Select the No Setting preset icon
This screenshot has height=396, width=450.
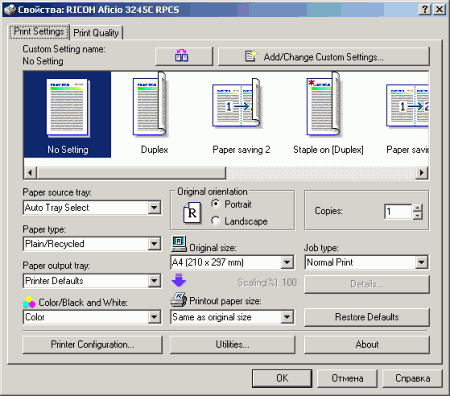tap(68, 108)
